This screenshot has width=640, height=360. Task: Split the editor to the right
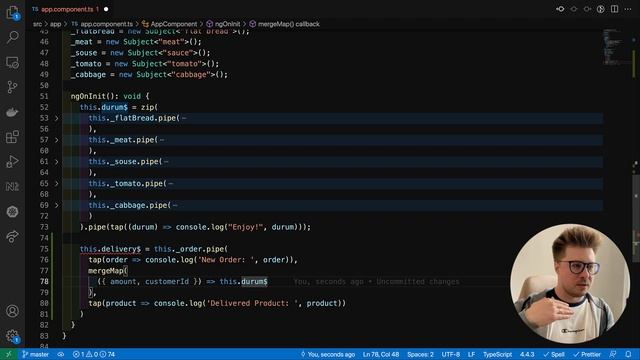[x=614, y=9]
